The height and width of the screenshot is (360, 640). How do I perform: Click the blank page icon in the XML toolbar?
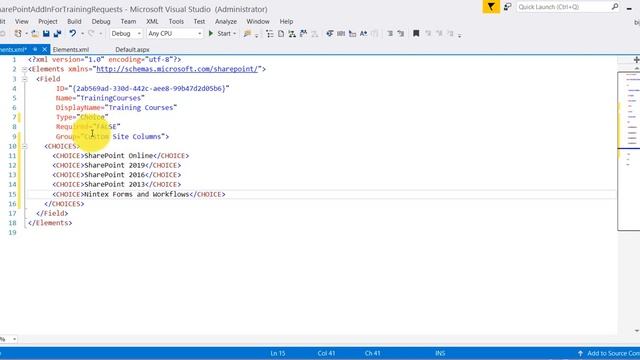(x=281, y=34)
